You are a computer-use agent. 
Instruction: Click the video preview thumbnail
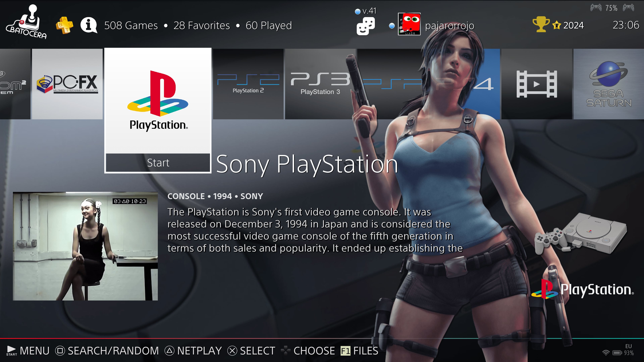click(x=85, y=246)
